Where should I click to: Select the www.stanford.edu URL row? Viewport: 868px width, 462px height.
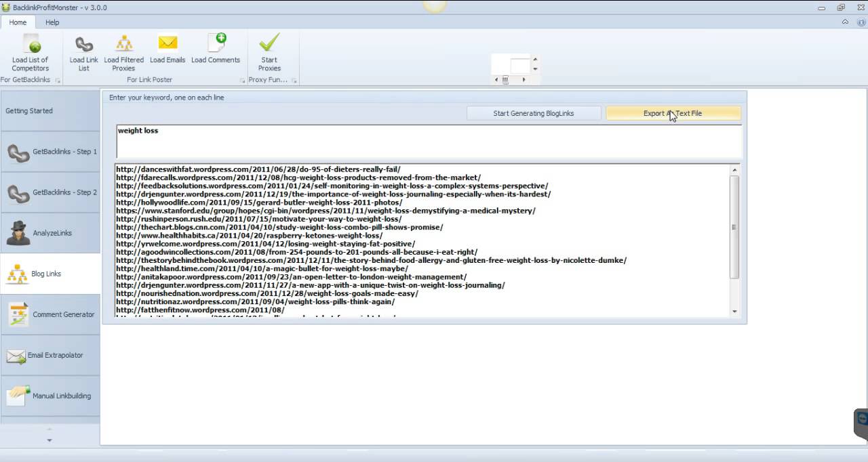[x=325, y=211]
